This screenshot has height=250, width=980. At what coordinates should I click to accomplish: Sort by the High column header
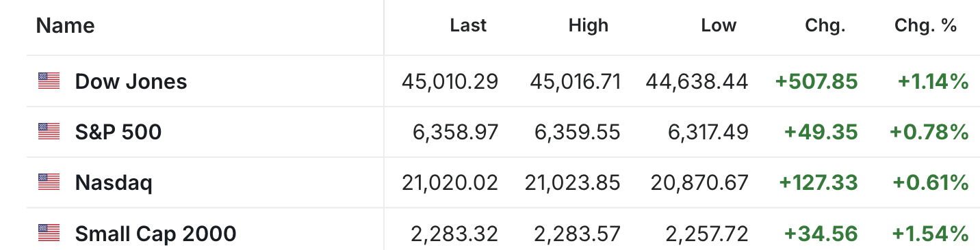[589, 26]
